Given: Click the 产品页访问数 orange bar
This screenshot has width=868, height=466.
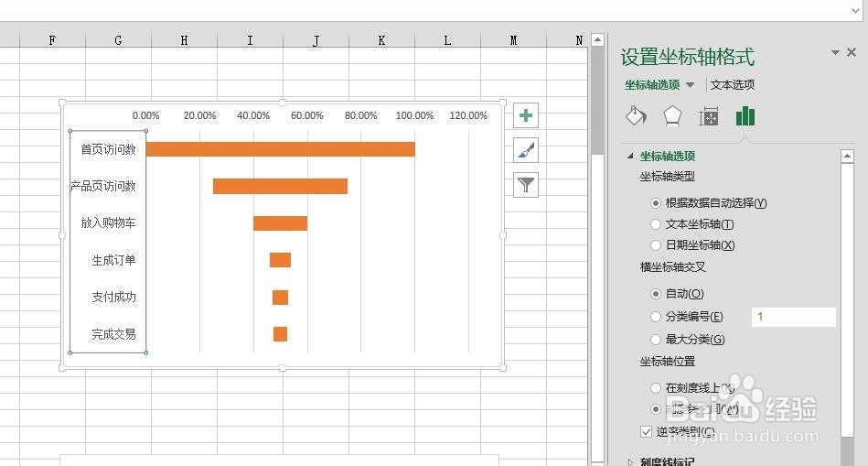Looking at the screenshot, I should click(x=280, y=186).
